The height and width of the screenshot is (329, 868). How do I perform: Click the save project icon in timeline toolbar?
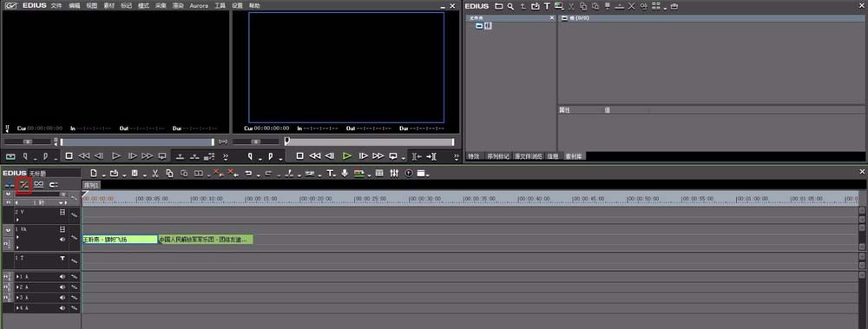(x=135, y=174)
